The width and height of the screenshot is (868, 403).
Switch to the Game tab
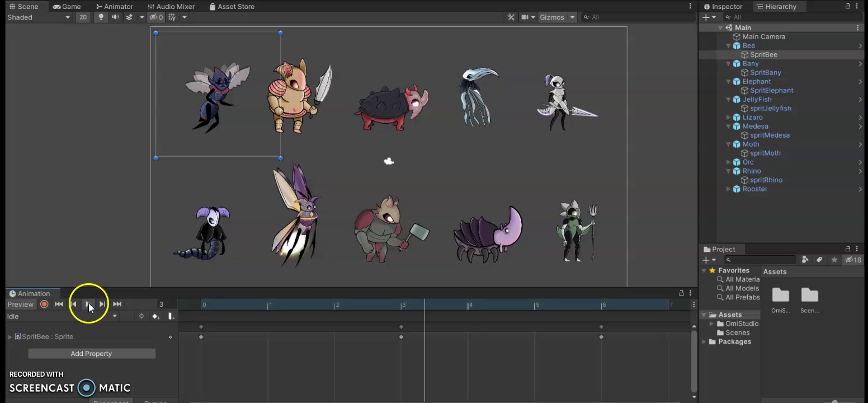pos(67,6)
